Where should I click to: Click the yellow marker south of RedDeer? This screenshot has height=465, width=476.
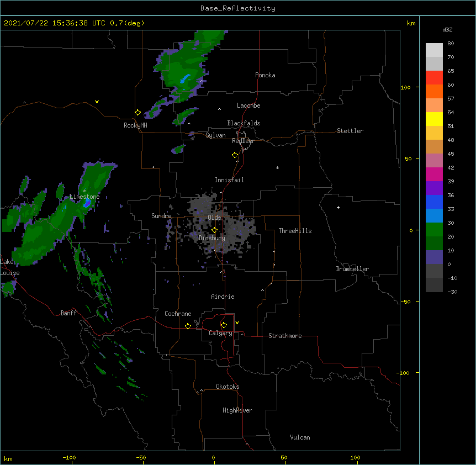point(235,155)
